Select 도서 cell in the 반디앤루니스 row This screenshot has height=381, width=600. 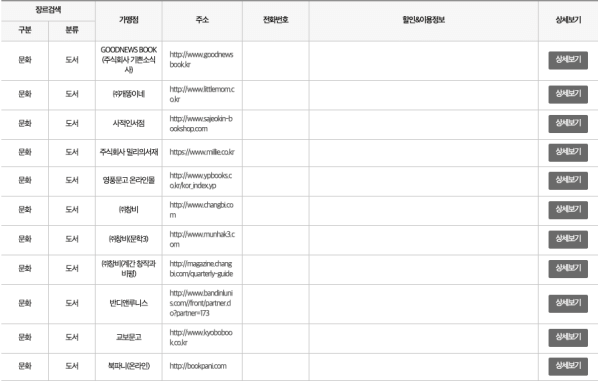[x=72, y=303]
